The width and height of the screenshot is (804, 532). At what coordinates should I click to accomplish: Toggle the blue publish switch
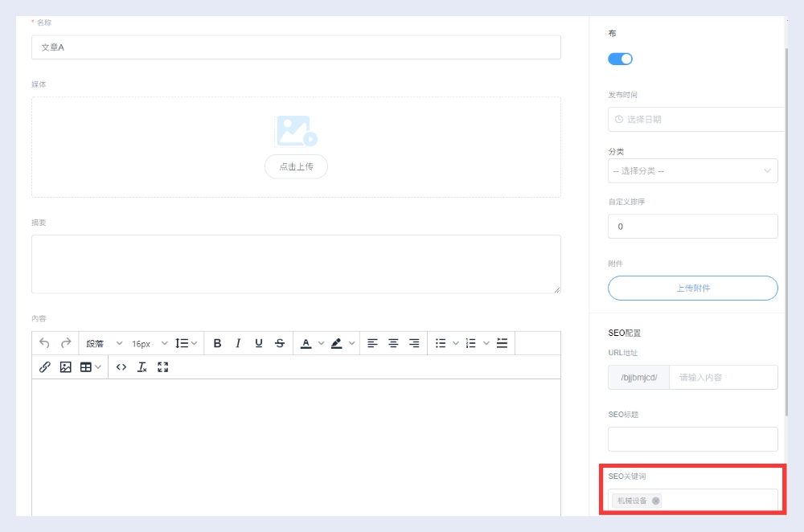point(620,59)
